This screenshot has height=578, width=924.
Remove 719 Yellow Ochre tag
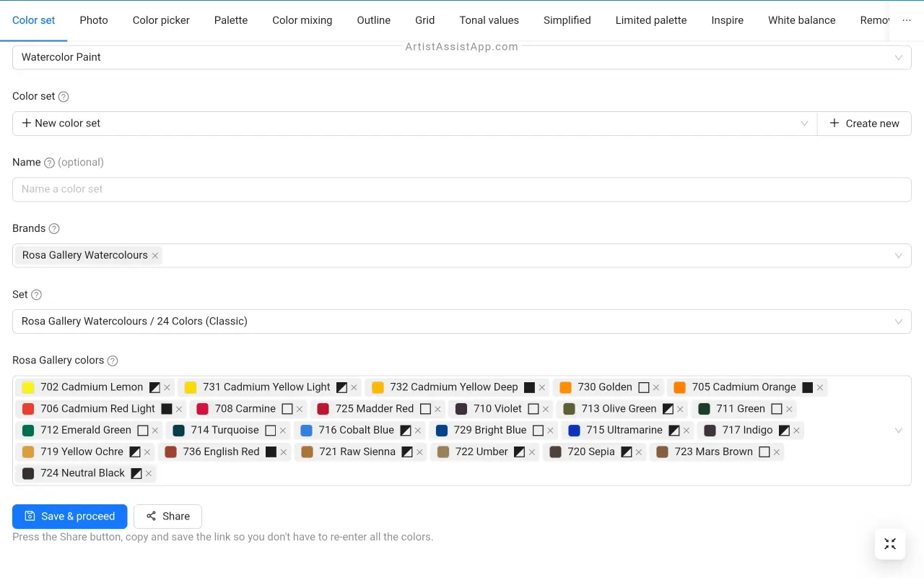tap(147, 452)
